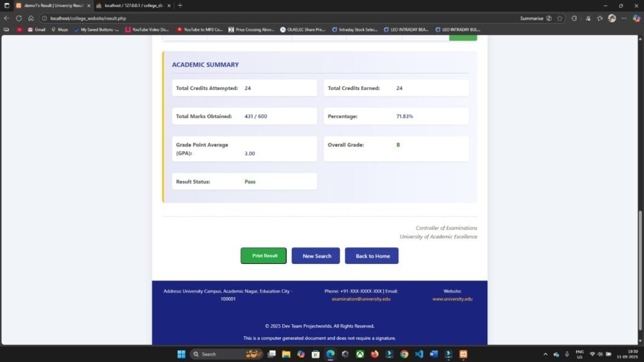
Task: Open the browser profile avatar
Action: pyautogui.click(x=611, y=18)
